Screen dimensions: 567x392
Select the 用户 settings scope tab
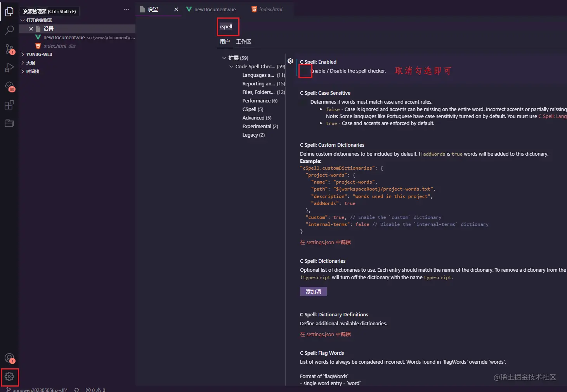coord(225,42)
